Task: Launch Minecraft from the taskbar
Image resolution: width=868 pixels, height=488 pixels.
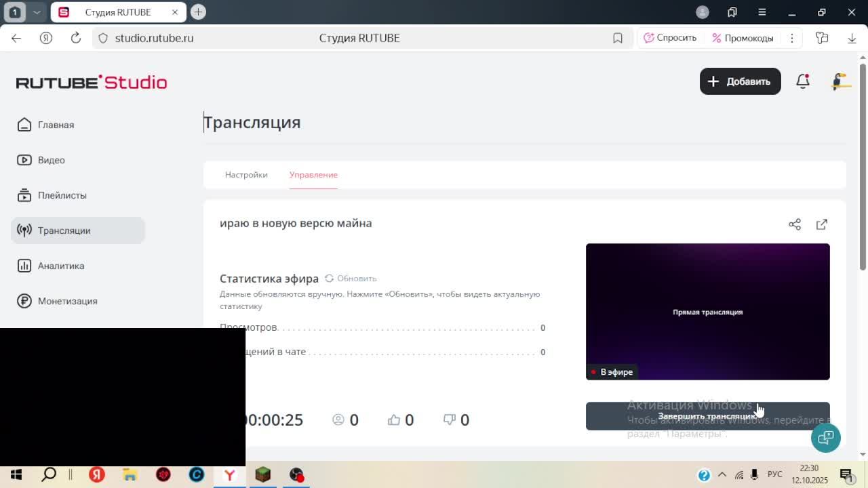Action: (263, 474)
